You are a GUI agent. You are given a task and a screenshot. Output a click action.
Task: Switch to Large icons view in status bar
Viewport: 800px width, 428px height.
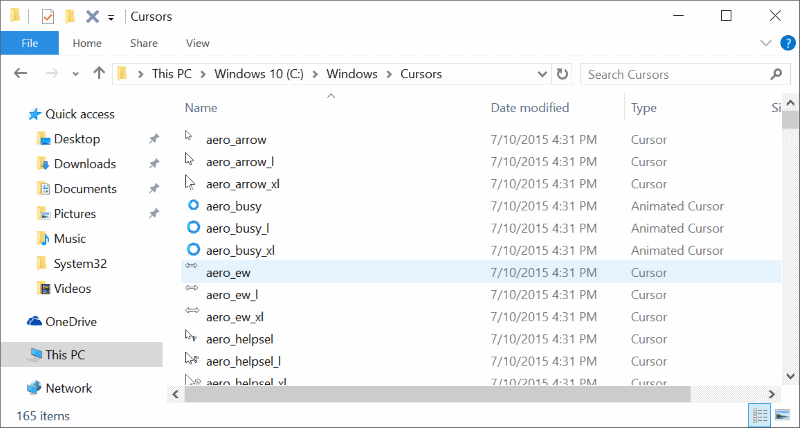[x=782, y=415]
